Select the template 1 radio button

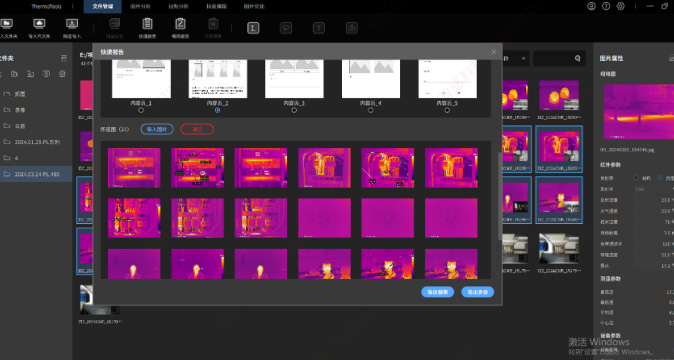pos(141,110)
